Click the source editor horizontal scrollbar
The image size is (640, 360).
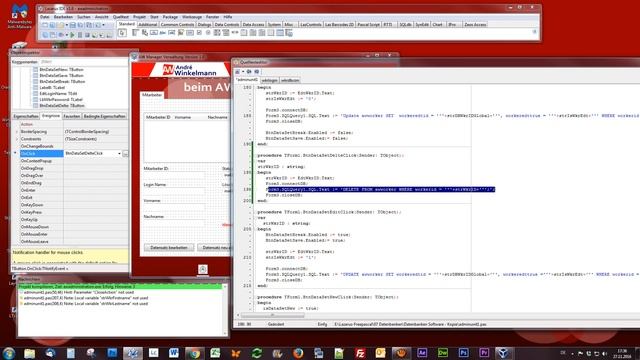click(x=273, y=316)
